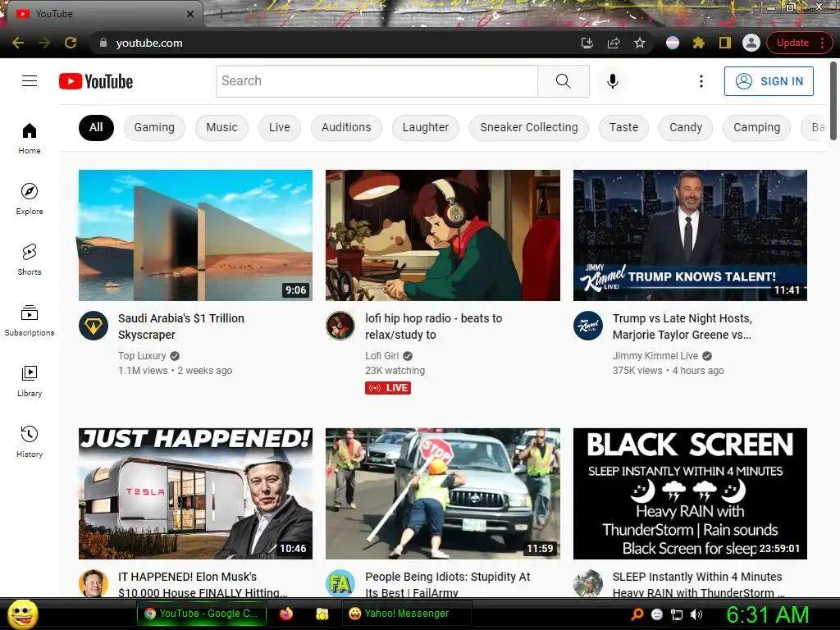Click the volume speaker tray icon
The height and width of the screenshot is (630, 840).
tap(696, 614)
